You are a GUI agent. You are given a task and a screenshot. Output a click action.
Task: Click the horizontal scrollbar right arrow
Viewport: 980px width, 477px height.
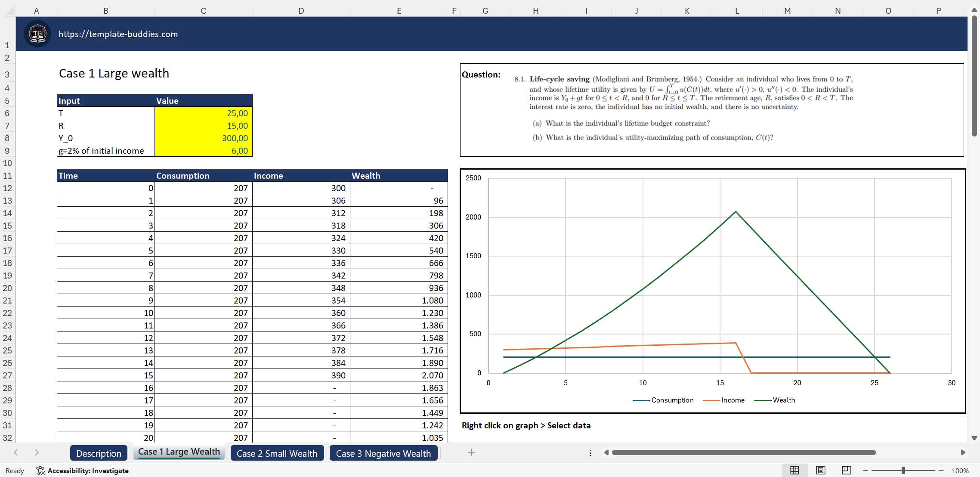pos(963,452)
